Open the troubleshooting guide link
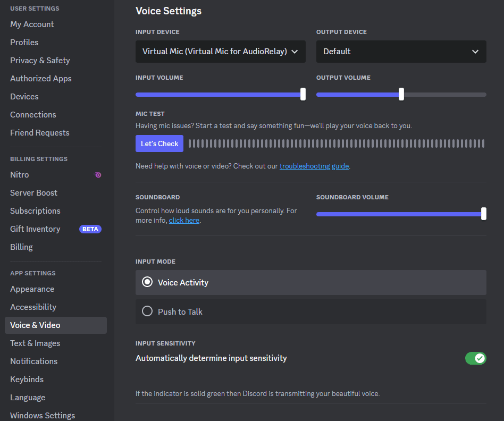The height and width of the screenshot is (421, 504). tap(314, 166)
